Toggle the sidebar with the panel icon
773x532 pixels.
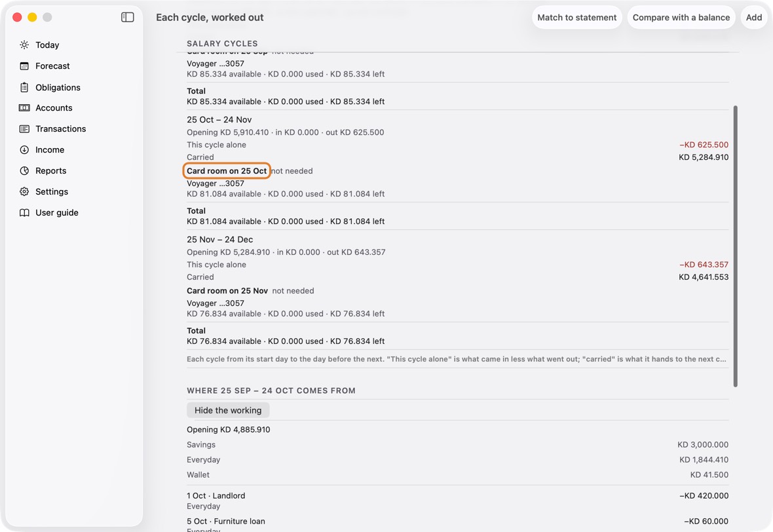pyautogui.click(x=127, y=17)
